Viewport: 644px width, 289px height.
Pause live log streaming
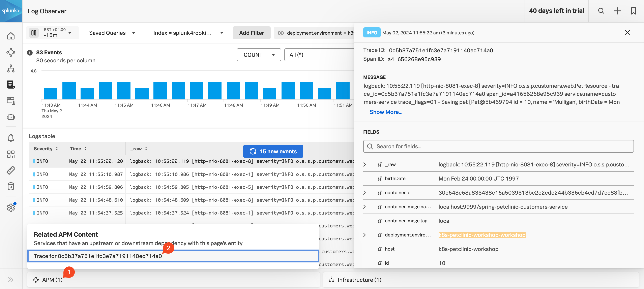(34, 33)
